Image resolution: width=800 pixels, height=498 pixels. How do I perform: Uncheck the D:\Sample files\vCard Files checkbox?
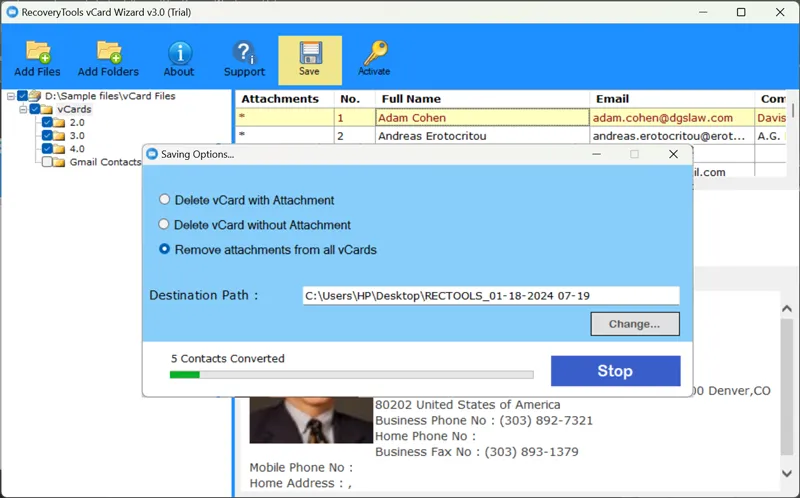coord(22,95)
